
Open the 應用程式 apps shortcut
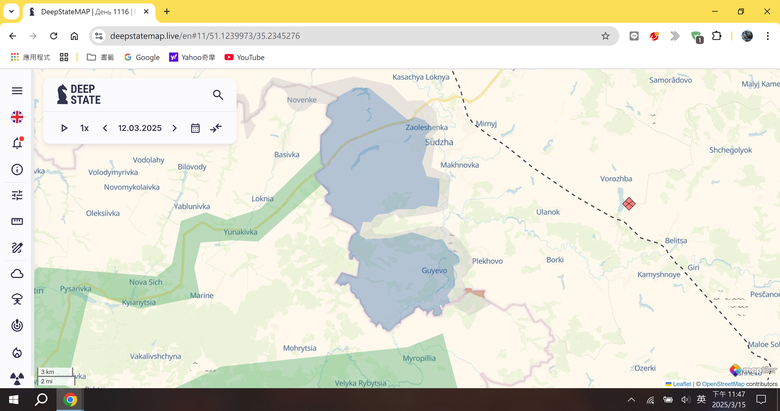coord(30,57)
